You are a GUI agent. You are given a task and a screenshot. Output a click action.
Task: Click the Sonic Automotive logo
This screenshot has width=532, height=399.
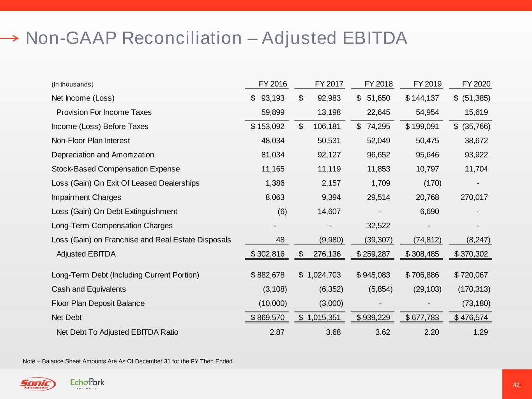coord(38,384)
